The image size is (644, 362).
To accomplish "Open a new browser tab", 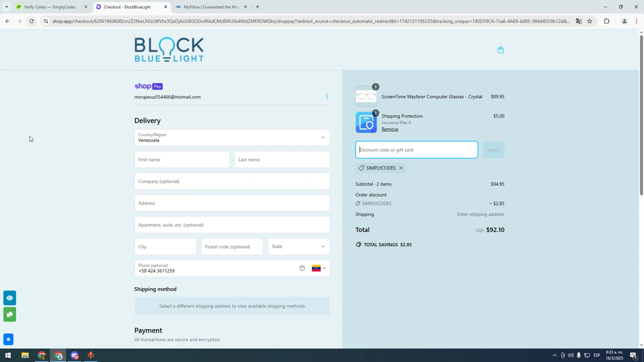I will click(258, 7).
